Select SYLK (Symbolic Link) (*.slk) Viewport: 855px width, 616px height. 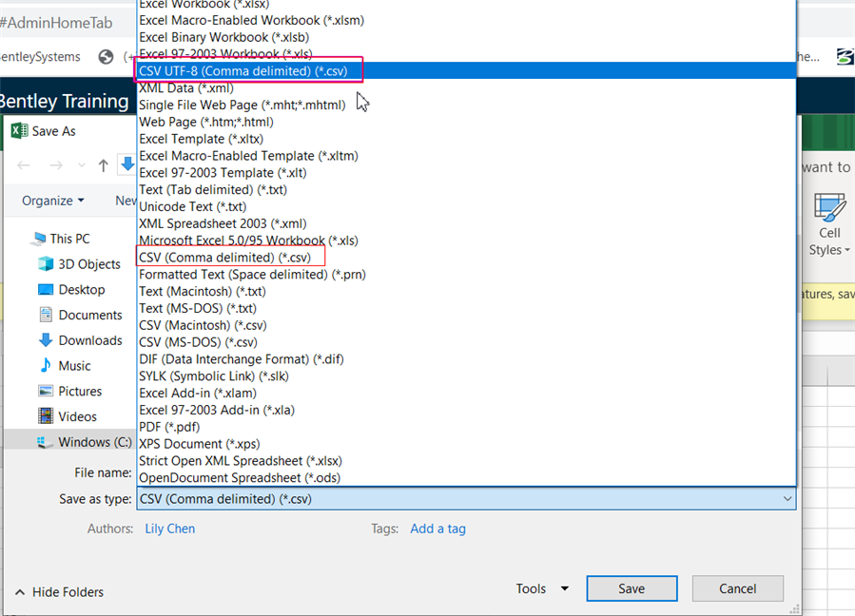(466, 375)
